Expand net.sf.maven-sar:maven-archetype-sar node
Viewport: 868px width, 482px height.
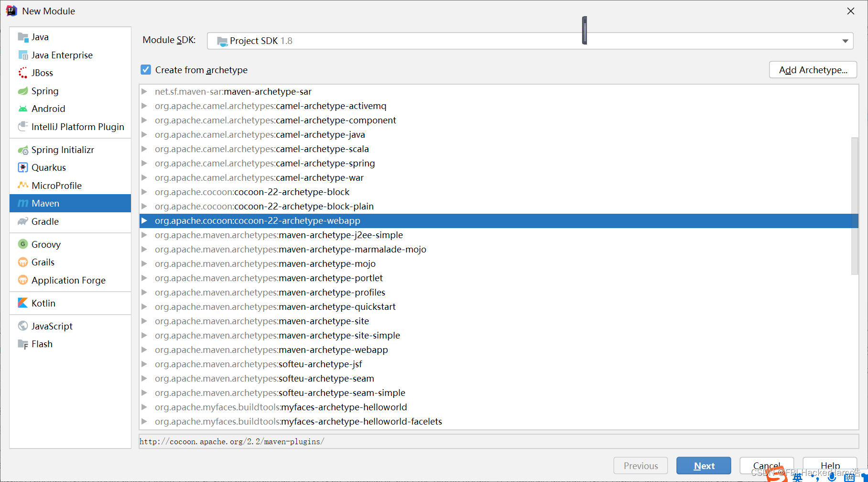[x=144, y=91]
